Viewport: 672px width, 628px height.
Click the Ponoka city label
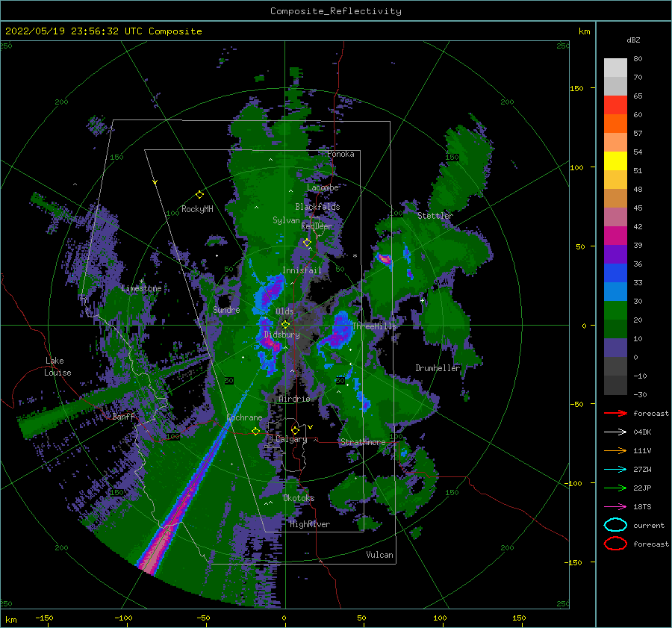click(x=340, y=154)
